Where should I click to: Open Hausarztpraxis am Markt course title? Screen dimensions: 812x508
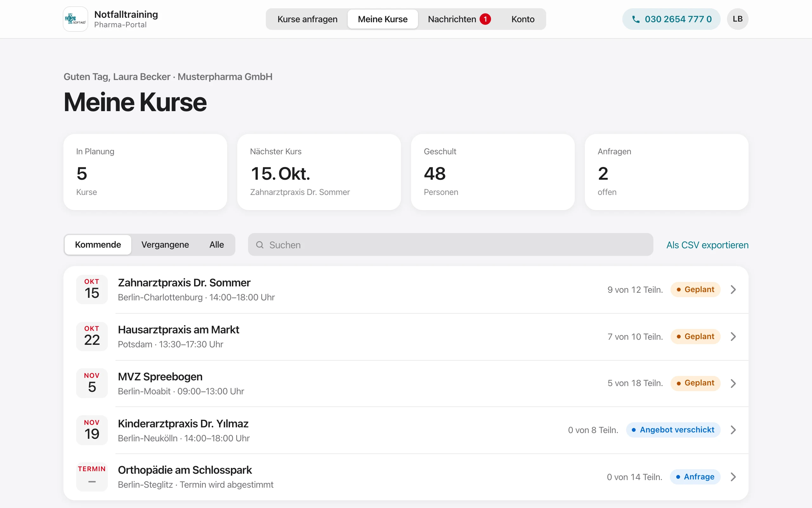pyautogui.click(x=179, y=330)
